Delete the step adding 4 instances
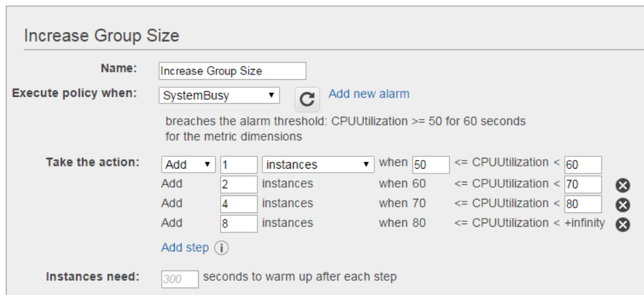Viewport: 644px width, 295px height. point(622,205)
